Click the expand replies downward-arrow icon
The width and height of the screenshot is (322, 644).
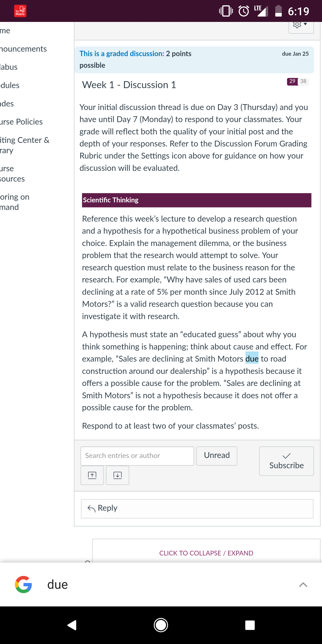[x=117, y=475]
